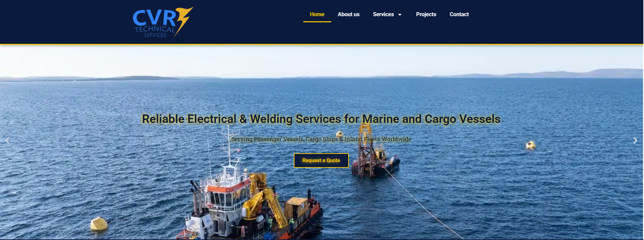Click the yellow buoy near right arrow
This screenshot has height=240, width=644.
click(x=531, y=145)
